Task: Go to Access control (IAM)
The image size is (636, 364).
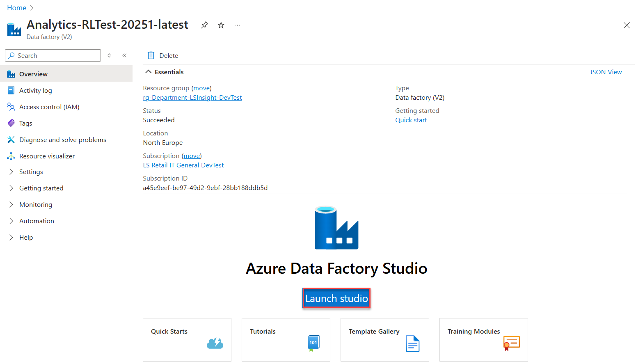Action: (x=49, y=107)
